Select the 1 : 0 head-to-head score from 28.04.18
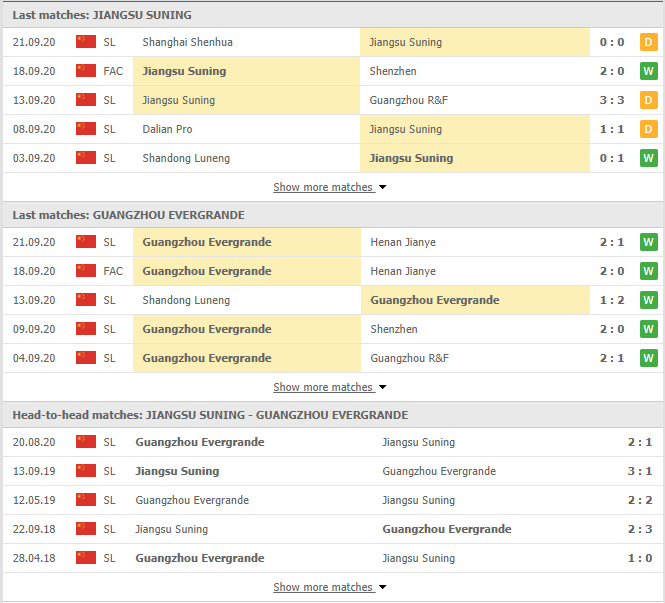Viewport: 665px width, 603px height. pos(640,558)
